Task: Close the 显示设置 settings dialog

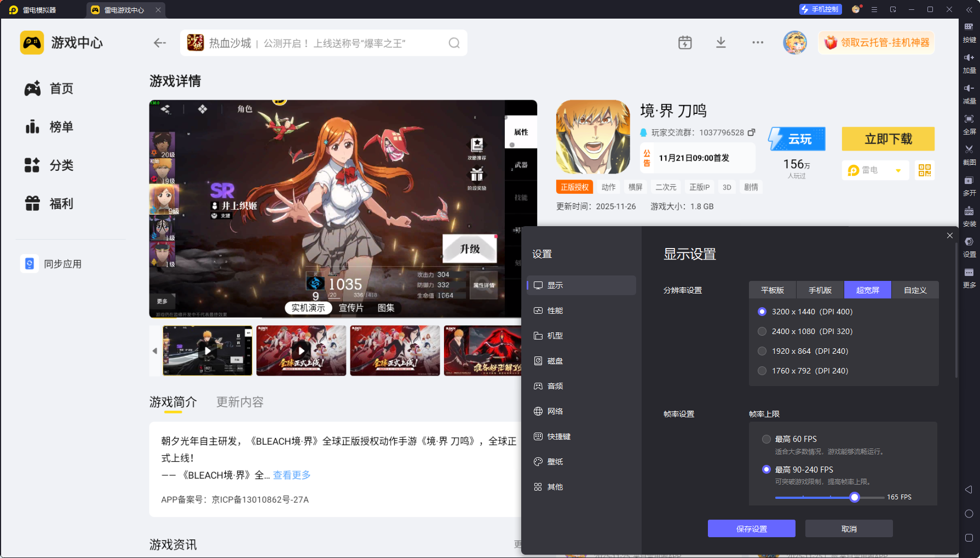Action: (x=950, y=235)
